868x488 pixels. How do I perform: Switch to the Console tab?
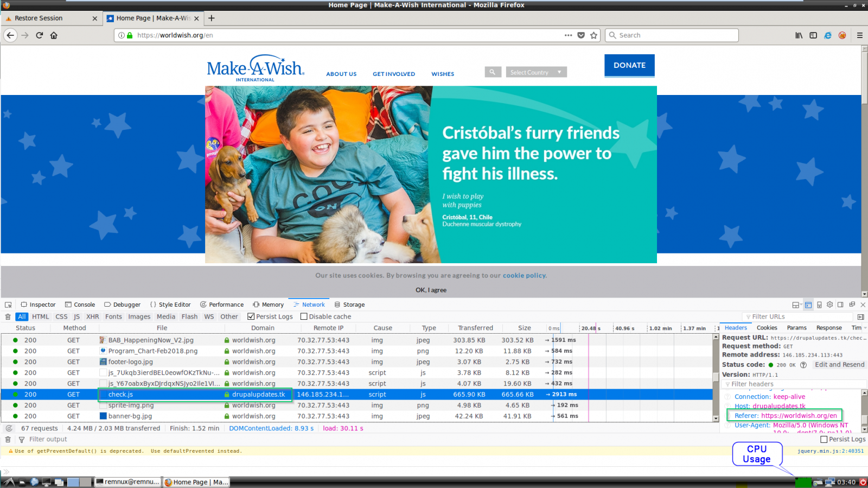tap(80, 305)
